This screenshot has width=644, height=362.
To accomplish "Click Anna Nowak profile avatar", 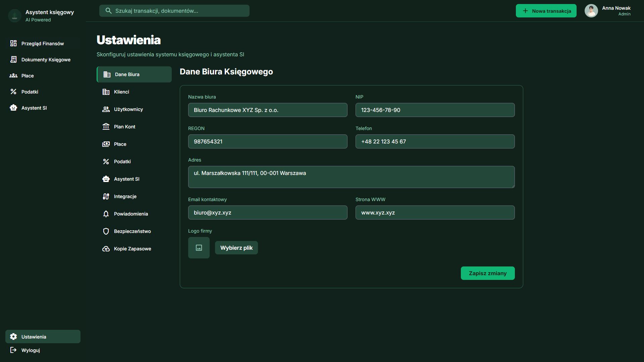I will point(591,11).
